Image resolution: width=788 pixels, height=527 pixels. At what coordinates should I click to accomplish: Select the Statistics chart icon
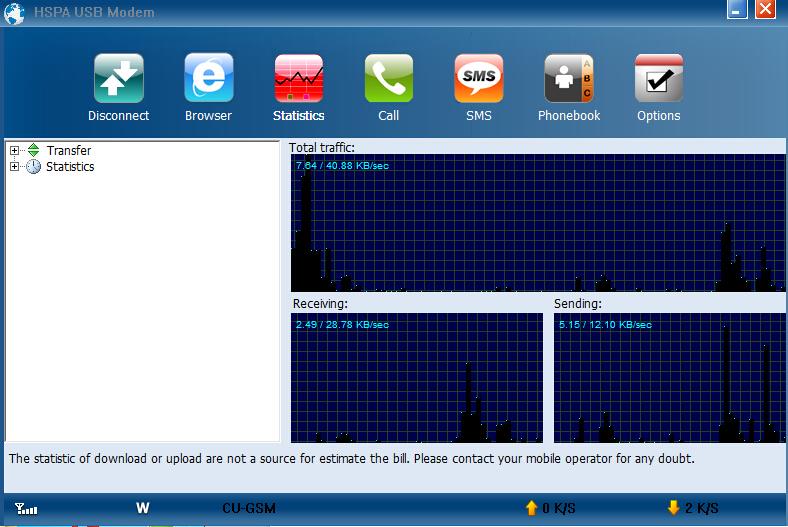tap(299, 78)
